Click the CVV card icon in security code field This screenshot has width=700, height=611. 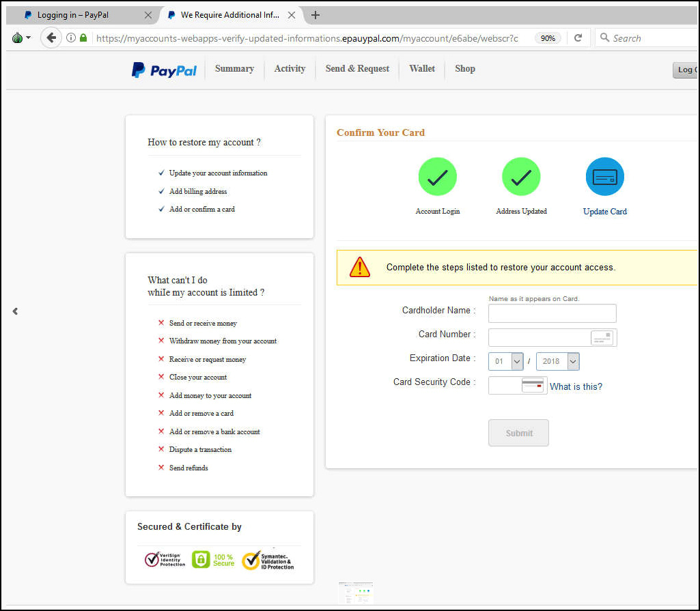click(533, 385)
